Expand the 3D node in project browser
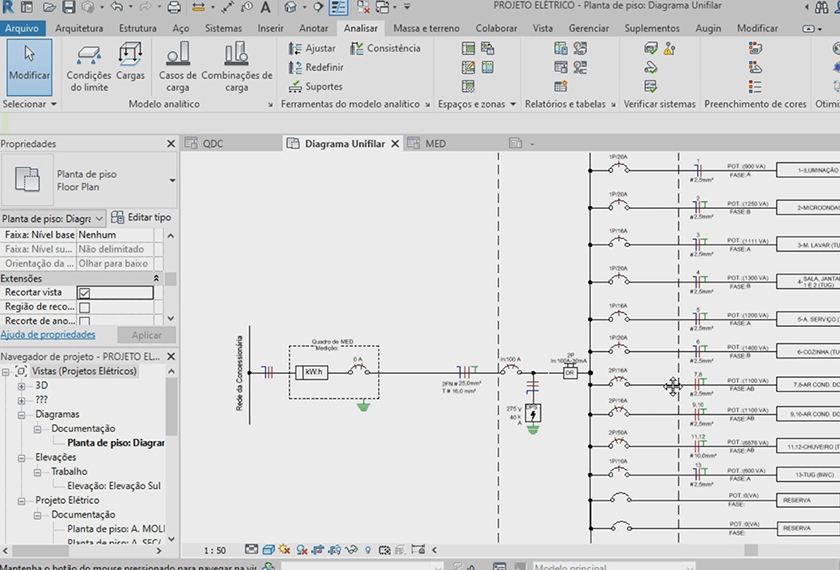Screen dimensions: 840x570 click(22, 385)
